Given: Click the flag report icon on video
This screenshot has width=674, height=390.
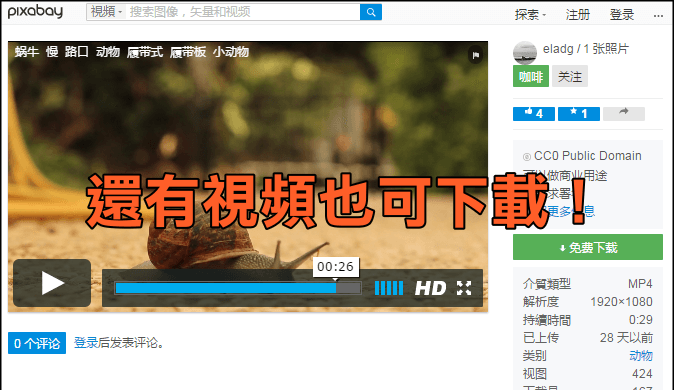Looking at the screenshot, I should (475, 55).
